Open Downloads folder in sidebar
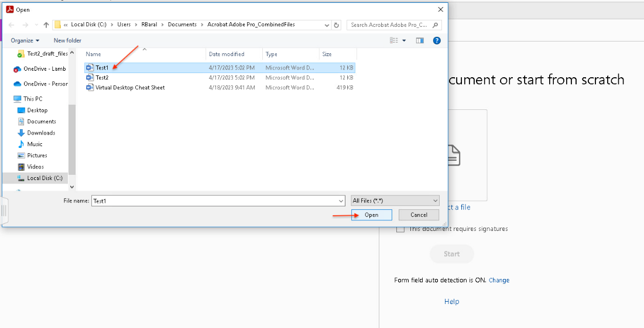The height and width of the screenshot is (328, 644). [x=40, y=133]
